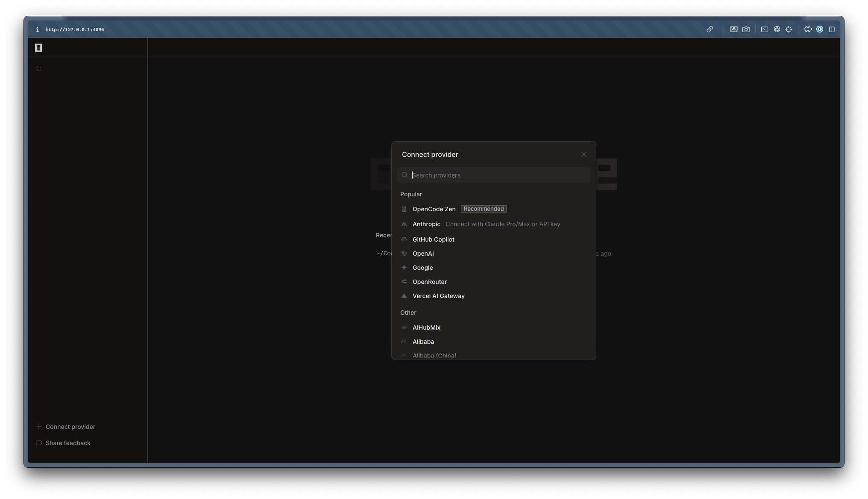
Task: Open the extensions puzzle piece icon
Action: click(x=807, y=30)
